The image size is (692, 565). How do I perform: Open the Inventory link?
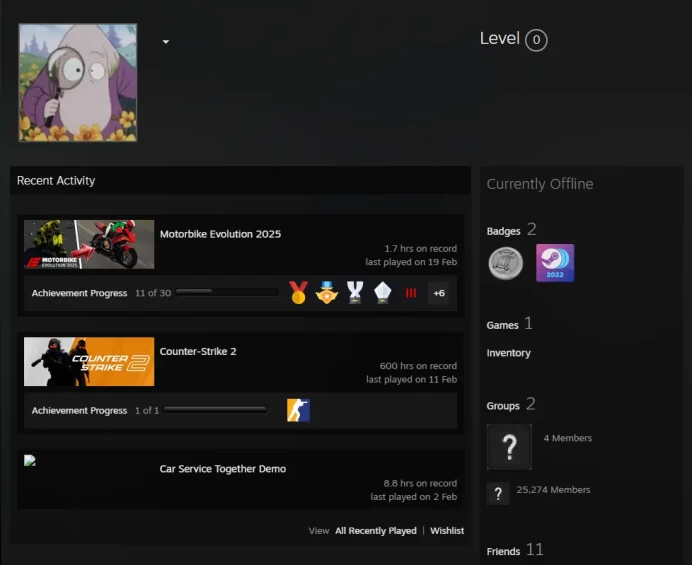(x=509, y=353)
